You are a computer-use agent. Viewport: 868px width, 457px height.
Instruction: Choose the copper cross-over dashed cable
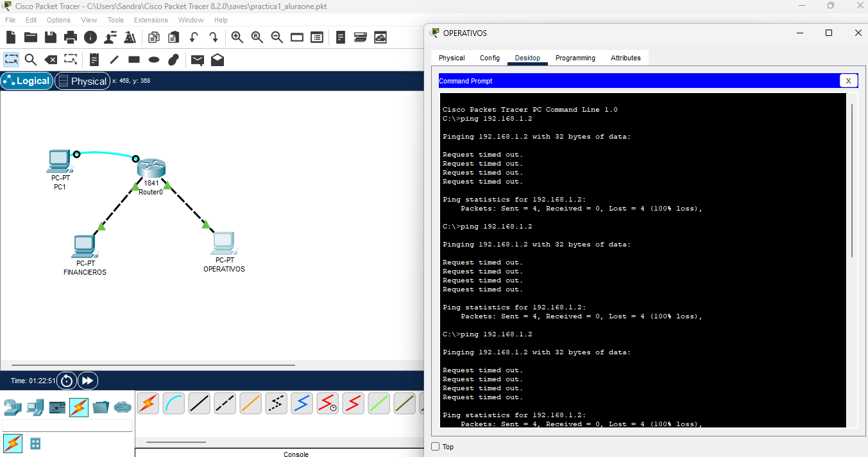click(x=225, y=403)
